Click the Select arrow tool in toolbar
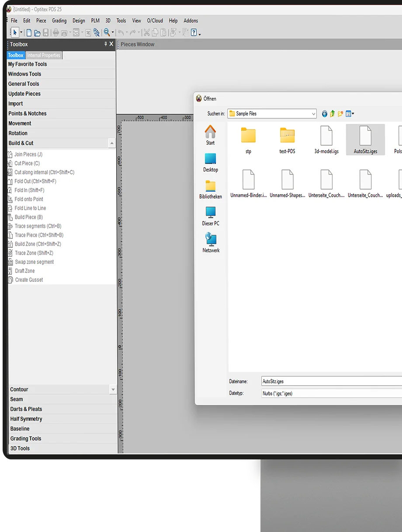The height and width of the screenshot is (532, 402). coord(15,33)
